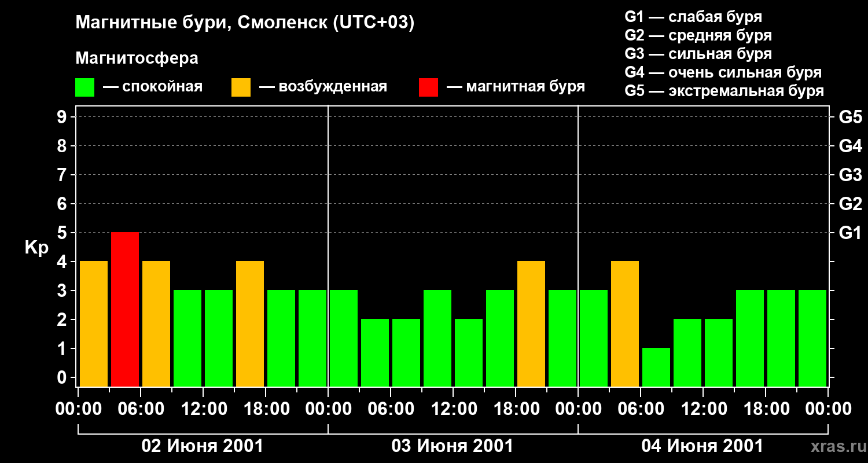Image resolution: width=868 pixels, height=463 pixels.
Task: Select the lowest green bar at Kp 1
Action: [x=656, y=367]
